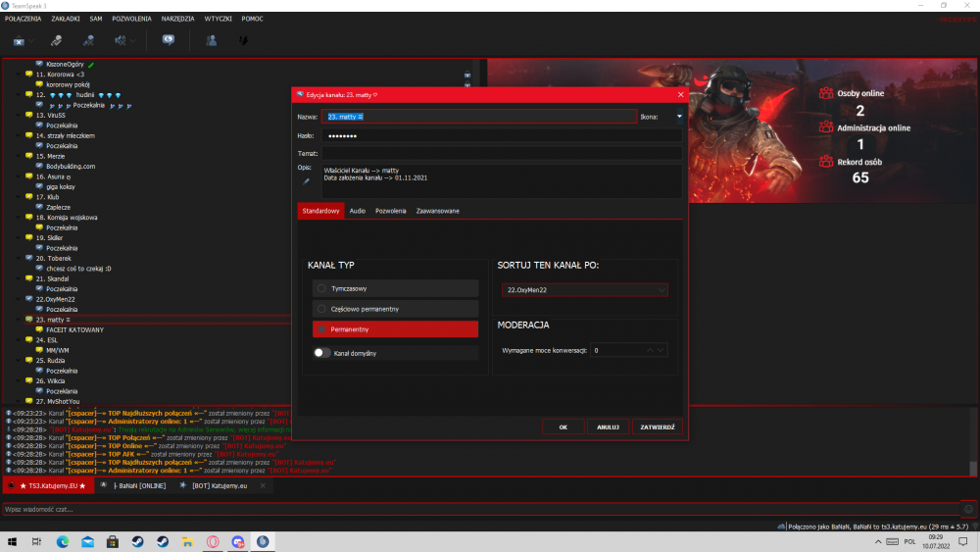Click the cloud sync icon in status bar
The height and width of the screenshot is (552, 980).
pyautogui.click(x=781, y=527)
